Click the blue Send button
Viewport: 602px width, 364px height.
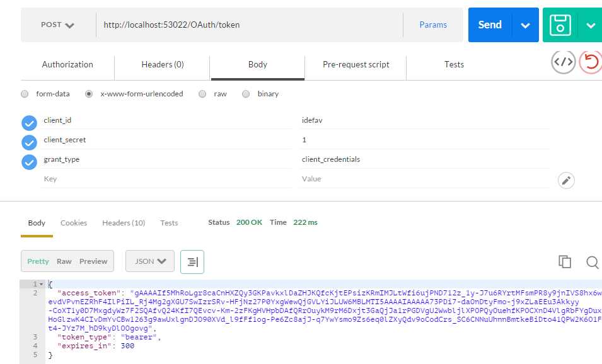(x=490, y=25)
